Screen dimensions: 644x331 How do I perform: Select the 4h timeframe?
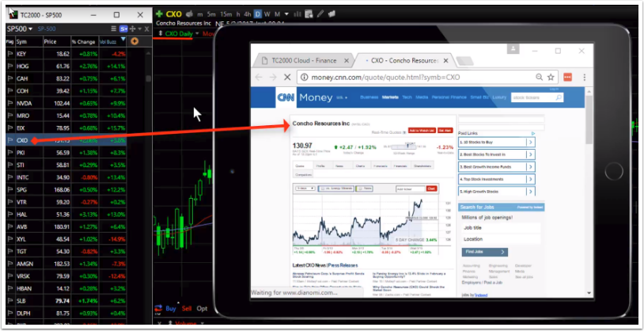pos(248,14)
